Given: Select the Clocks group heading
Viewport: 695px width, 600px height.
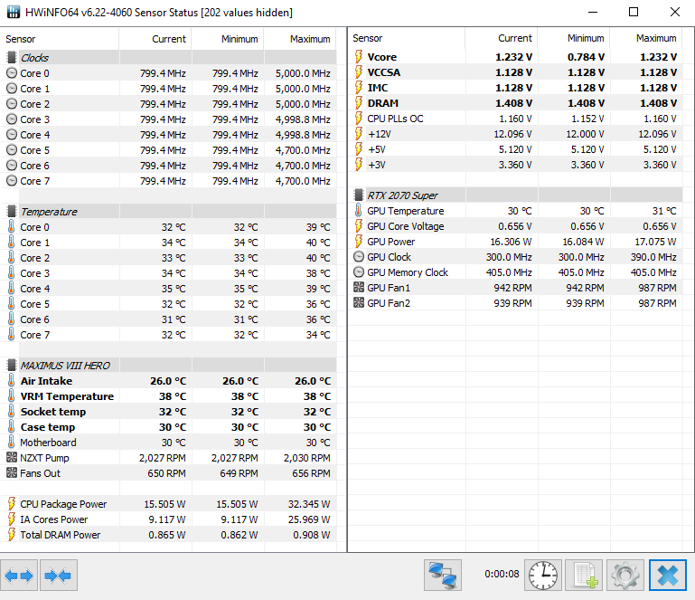Looking at the screenshot, I should pyautogui.click(x=35, y=58).
